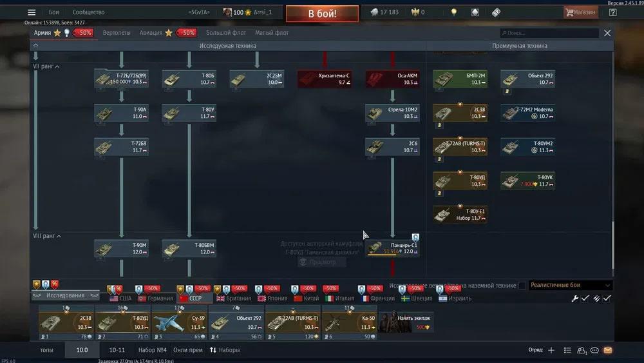Open the mail envelope icon

click(x=607, y=350)
